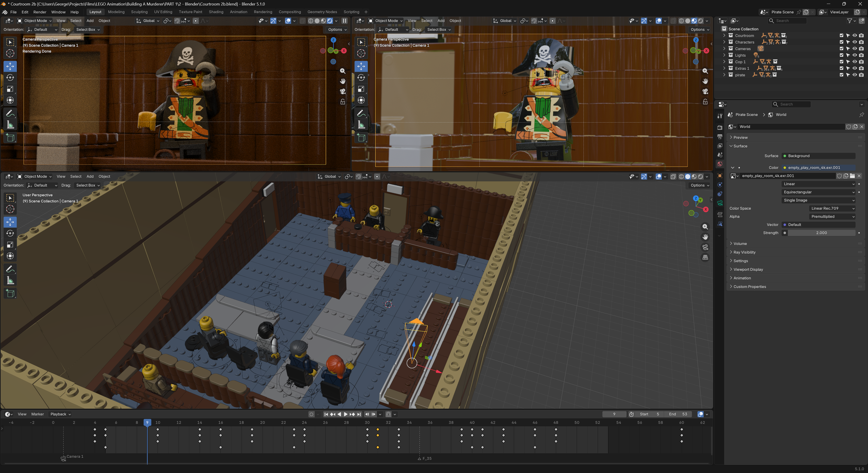This screenshot has height=473, width=868.
Task: Hide the Cop 1 collection in viewport
Action: (x=854, y=62)
